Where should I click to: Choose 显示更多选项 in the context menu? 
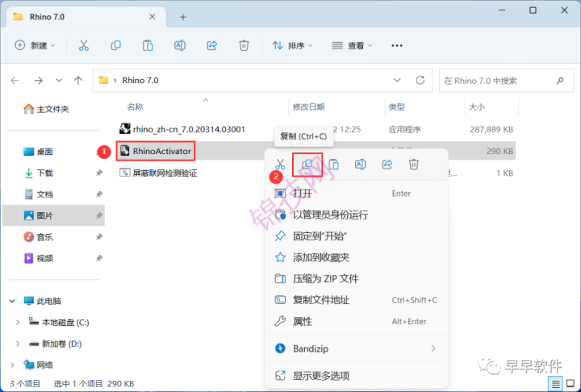click(x=357, y=376)
